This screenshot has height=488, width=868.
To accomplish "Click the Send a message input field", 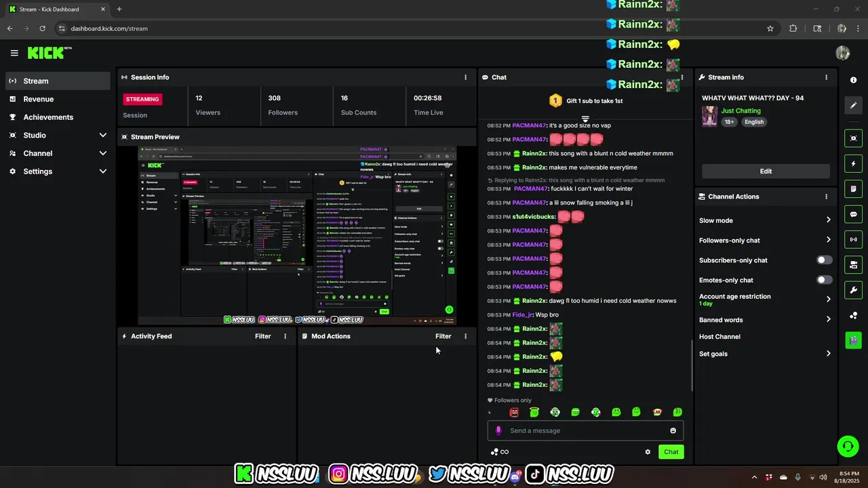I will click(585, 430).
